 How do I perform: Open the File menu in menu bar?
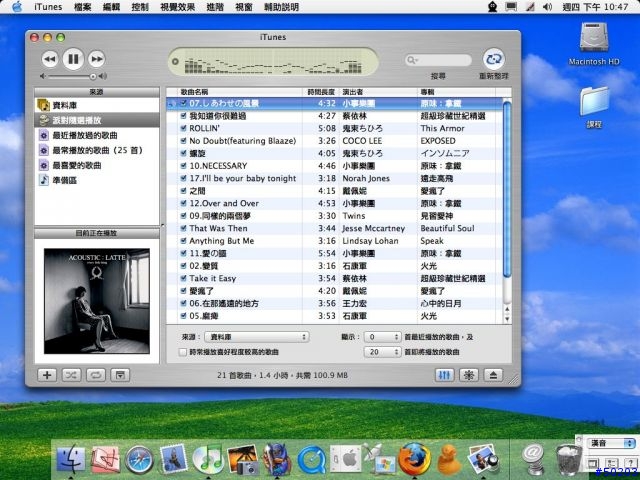click(82, 7)
